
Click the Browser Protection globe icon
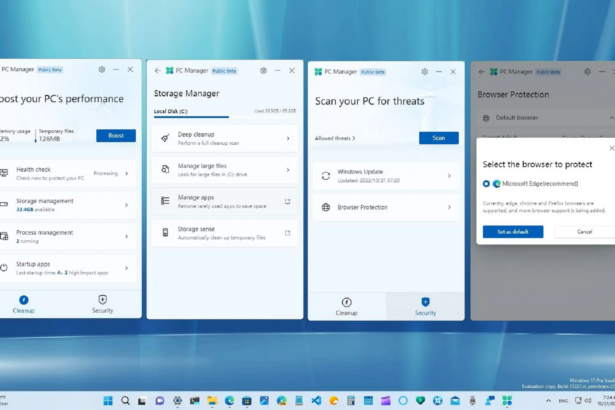pos(326,207)
